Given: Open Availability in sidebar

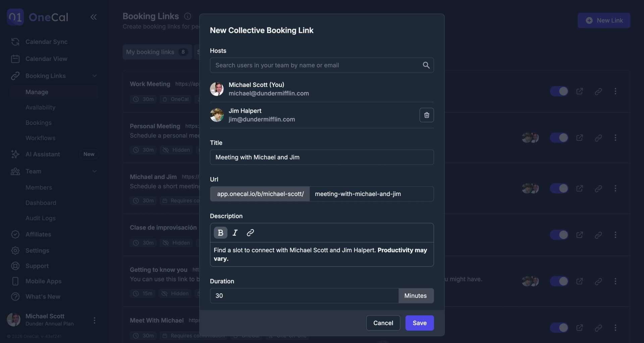Looking at the screenshot, I should coord(40,107).
